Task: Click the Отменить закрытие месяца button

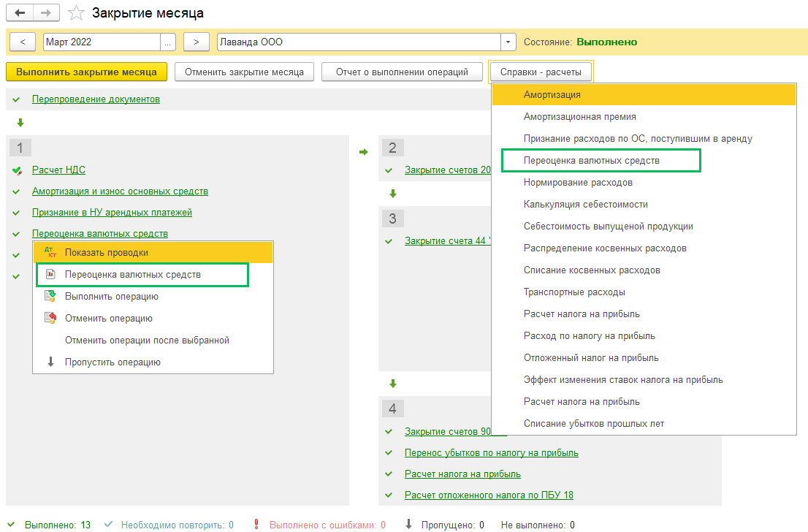Action: coord(244,72)
